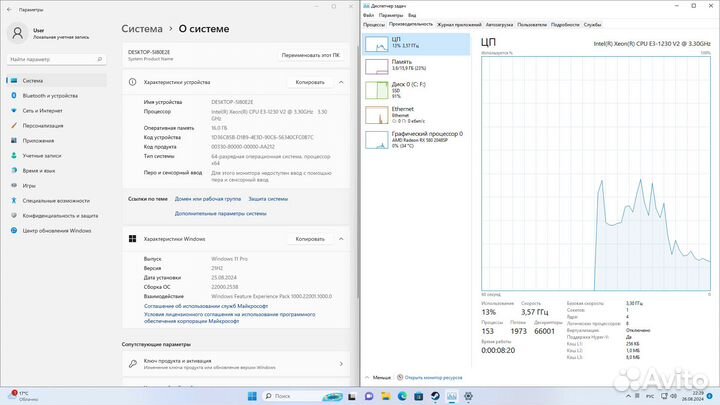720x405 pixels.
Task: Open Специальные возможности settings section
Action: [56, 201]
